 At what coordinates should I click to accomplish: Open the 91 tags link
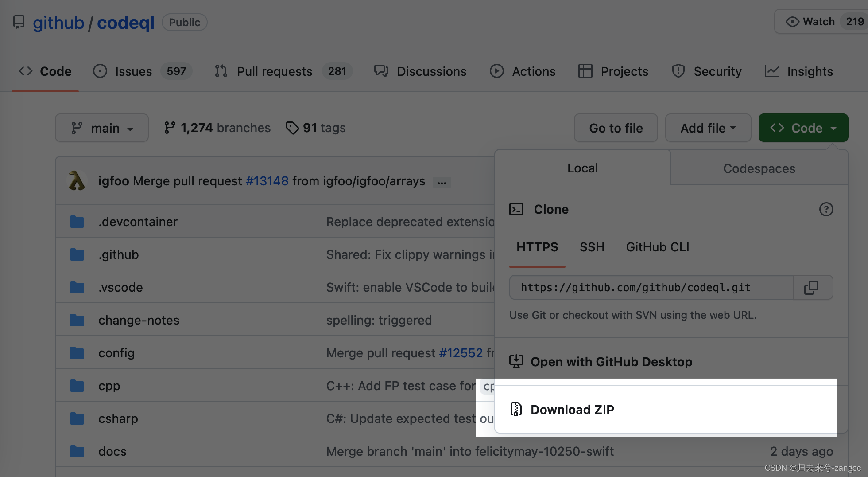click(316, 128)
